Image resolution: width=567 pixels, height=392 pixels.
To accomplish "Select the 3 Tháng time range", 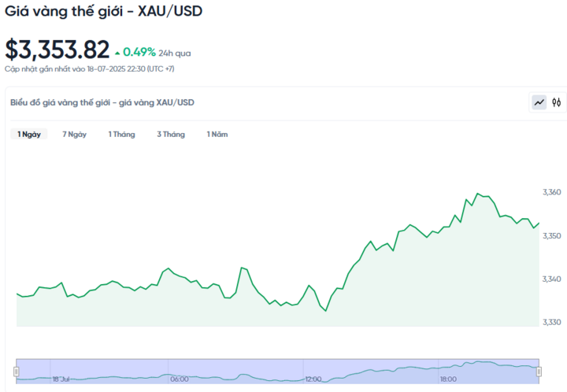I will [x=171, y=135].
